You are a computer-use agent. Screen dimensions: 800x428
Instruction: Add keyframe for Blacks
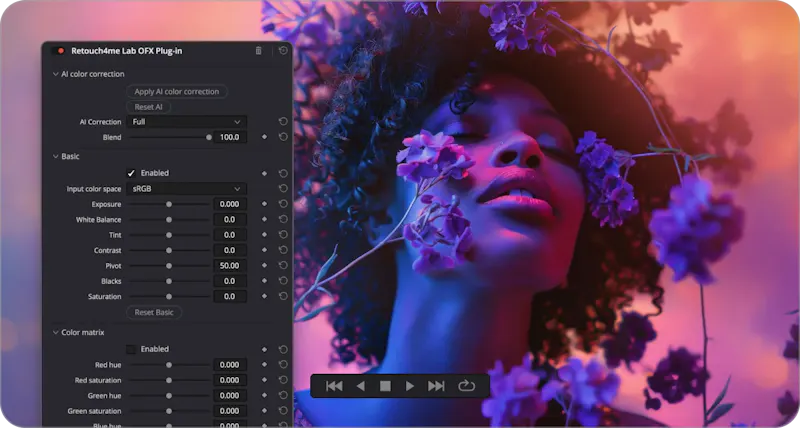(264, 281)
